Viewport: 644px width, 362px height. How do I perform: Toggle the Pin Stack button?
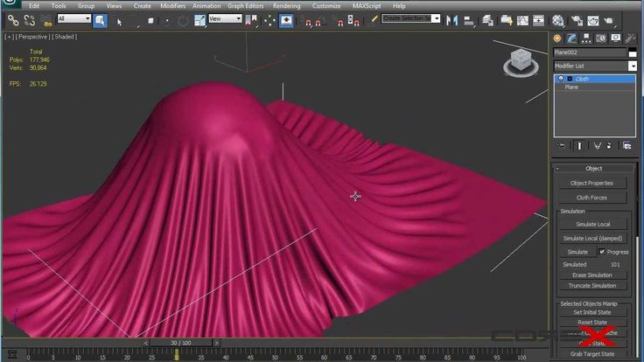point(562,146)
